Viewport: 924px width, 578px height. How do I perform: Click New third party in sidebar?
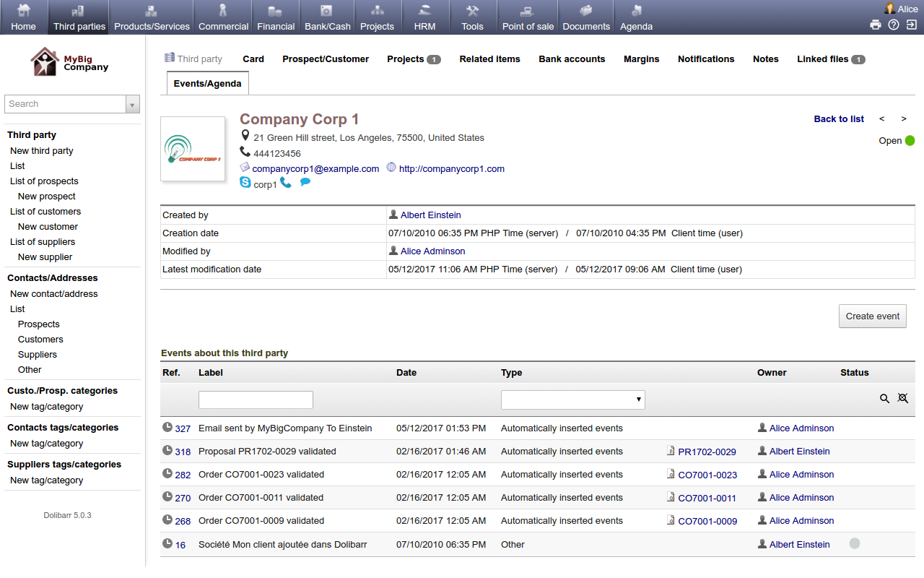click(x=42, y=151)
